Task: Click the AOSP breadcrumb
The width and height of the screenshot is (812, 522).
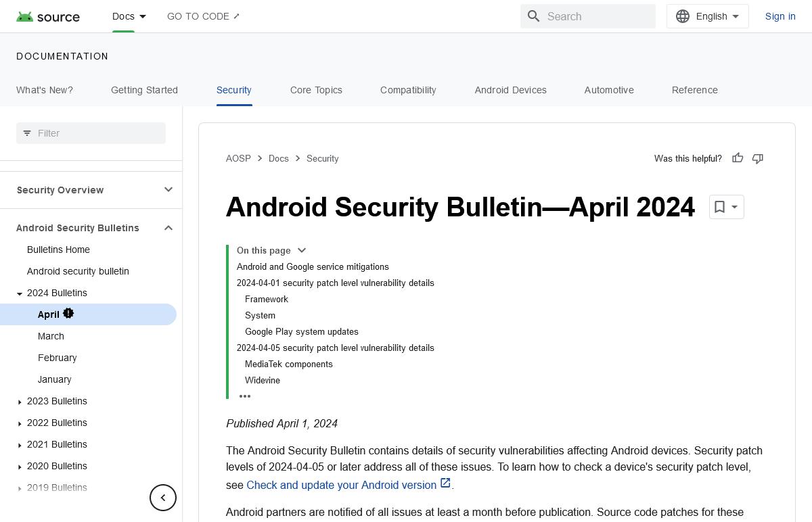Action: pos(238,158)
